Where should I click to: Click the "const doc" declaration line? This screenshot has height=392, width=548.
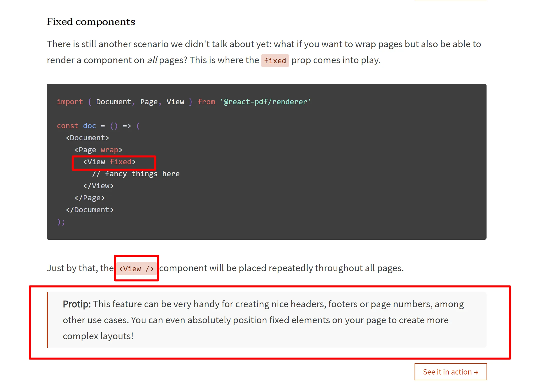tap(76, 126)
